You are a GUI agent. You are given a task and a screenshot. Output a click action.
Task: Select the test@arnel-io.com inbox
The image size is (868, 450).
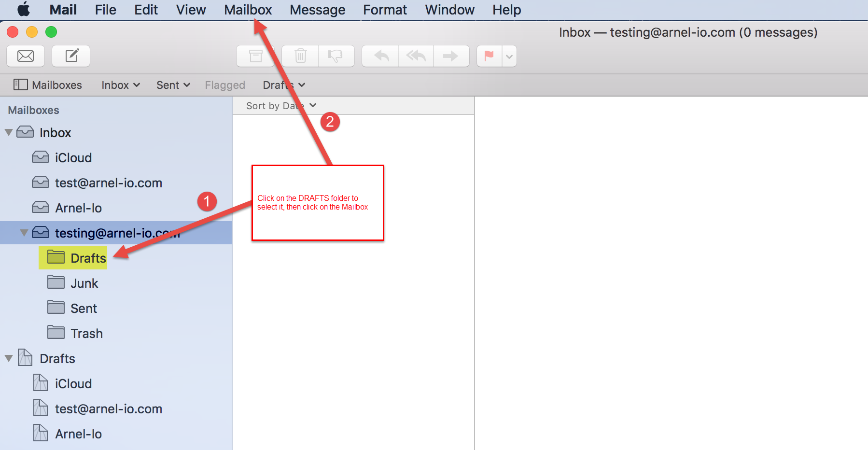pyautogui.click(x=116, y=183)
